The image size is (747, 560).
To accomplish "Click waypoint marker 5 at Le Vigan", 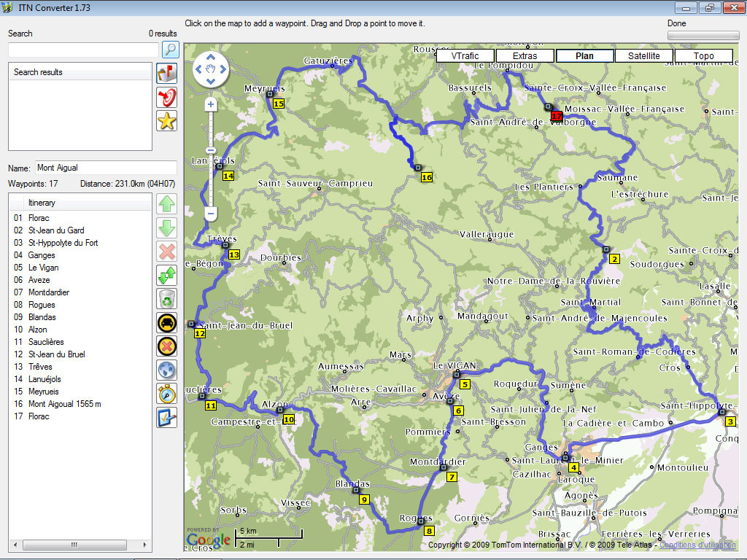I will [x=465, y=384].
